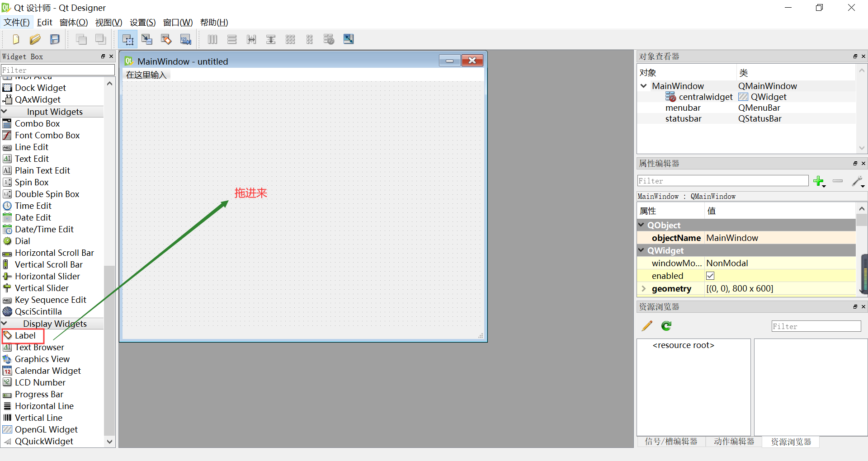This screenshot has width=868, height=461.
Task: Select the Edit Widgets mode toggle
Action: click(x=128, y=39)
